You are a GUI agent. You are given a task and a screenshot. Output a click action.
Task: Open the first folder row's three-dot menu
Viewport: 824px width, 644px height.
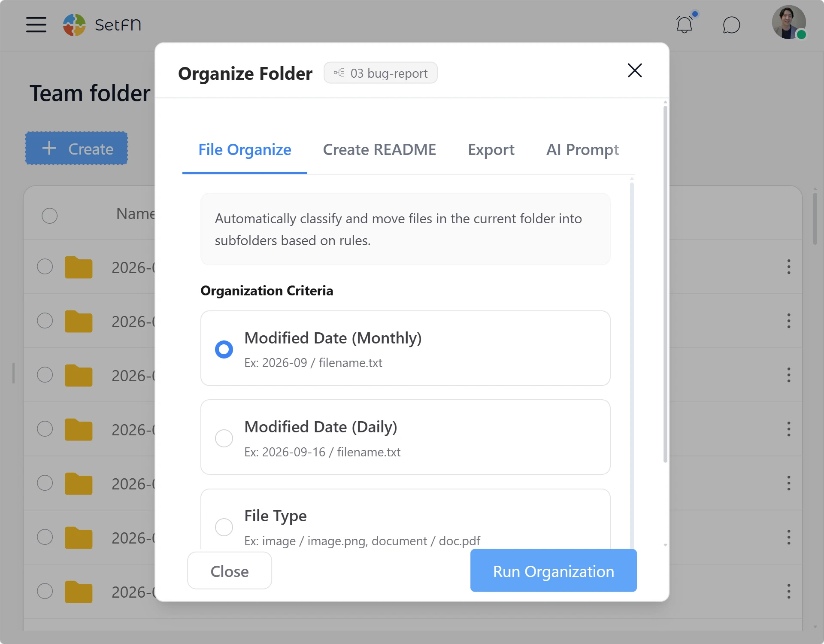(789, 267)
